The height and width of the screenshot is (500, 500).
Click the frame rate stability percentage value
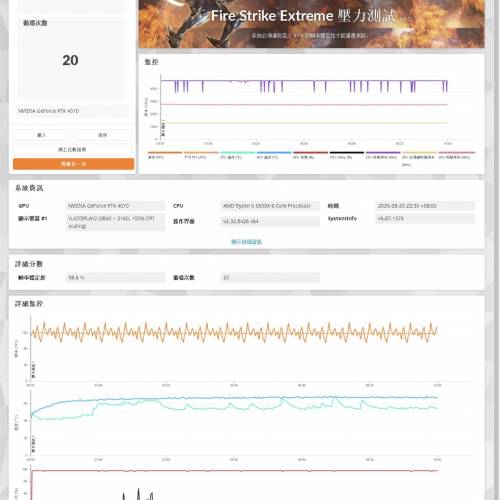(x=115, y=277)
